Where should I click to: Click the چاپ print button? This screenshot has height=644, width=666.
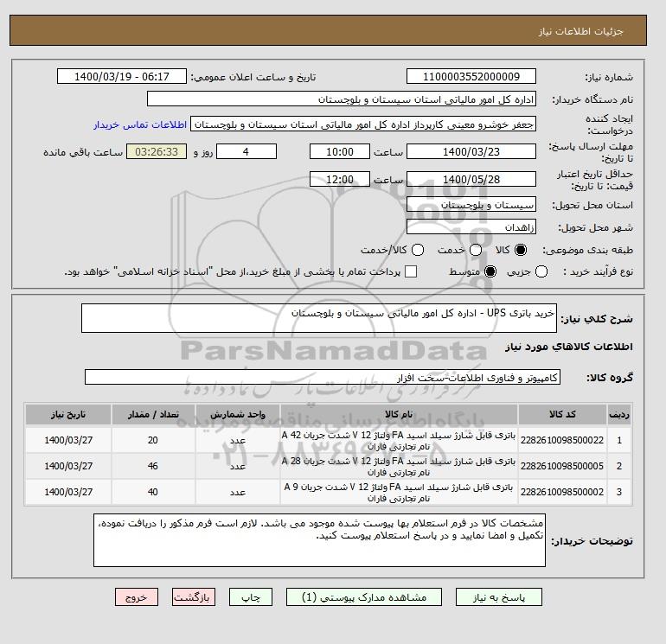tap(251, 596)
